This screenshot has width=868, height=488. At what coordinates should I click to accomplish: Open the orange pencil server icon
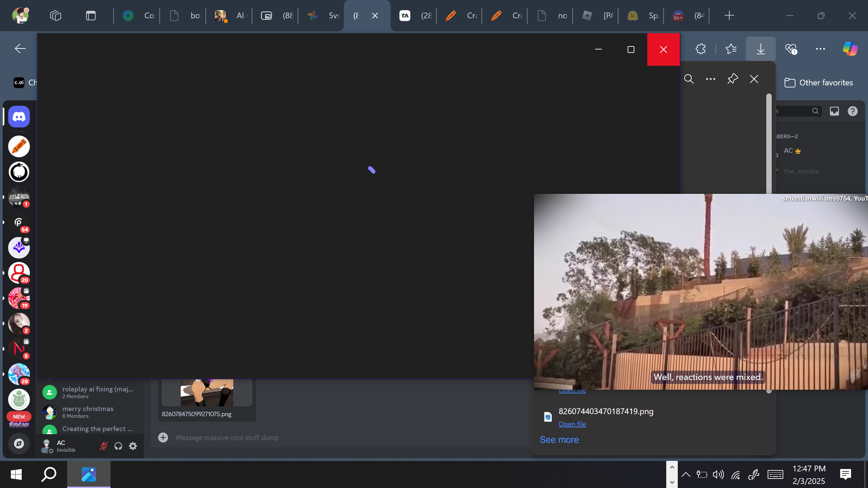[x=19, y=146]
